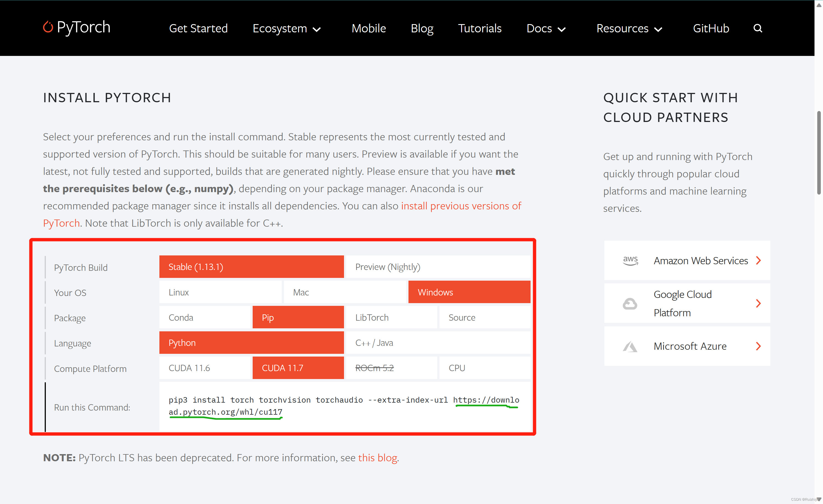
Task: Open the Amazon Web Services card
Action: coord(687,260)
